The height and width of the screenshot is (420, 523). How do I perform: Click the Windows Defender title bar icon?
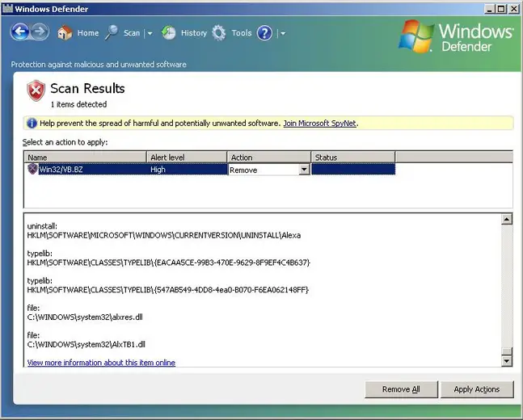(x=7, y=8)
